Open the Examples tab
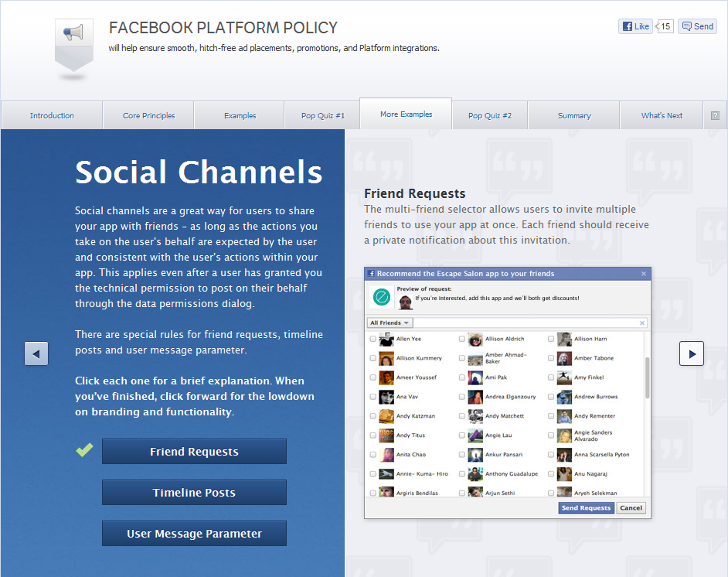Viewport: 728px width, 577px height. coord(240,116)
